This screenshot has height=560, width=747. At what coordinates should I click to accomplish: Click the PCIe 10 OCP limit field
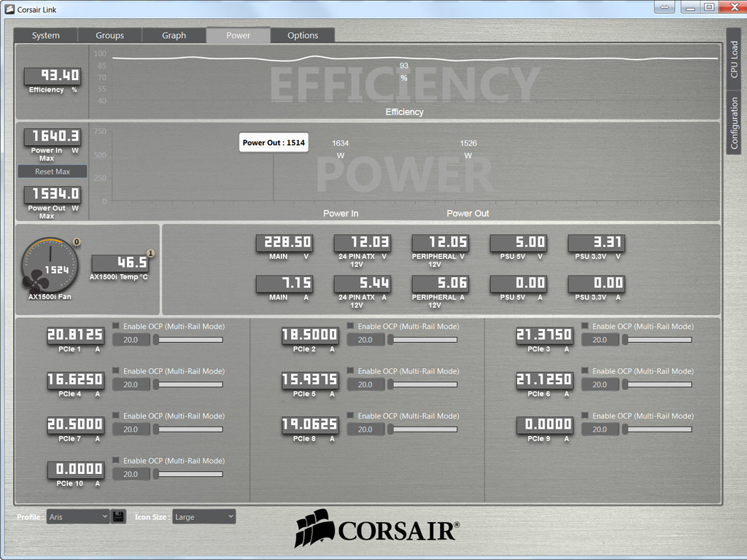tap(131, 474)
